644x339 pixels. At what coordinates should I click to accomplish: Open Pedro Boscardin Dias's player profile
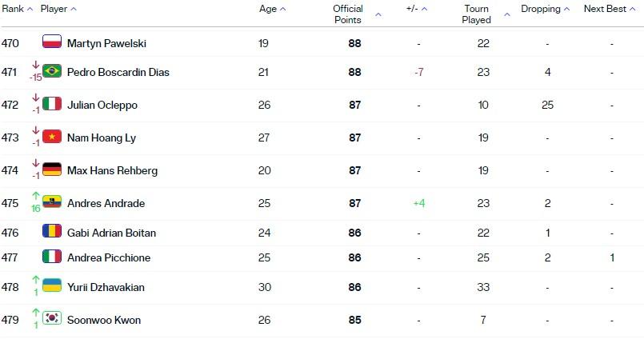click(x=118, y=72)
